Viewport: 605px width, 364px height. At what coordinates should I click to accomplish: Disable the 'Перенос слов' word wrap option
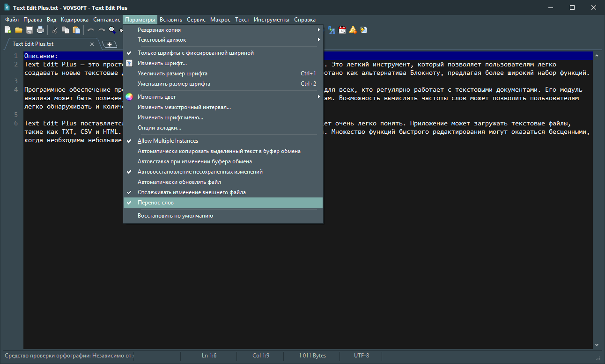(155, 203)
